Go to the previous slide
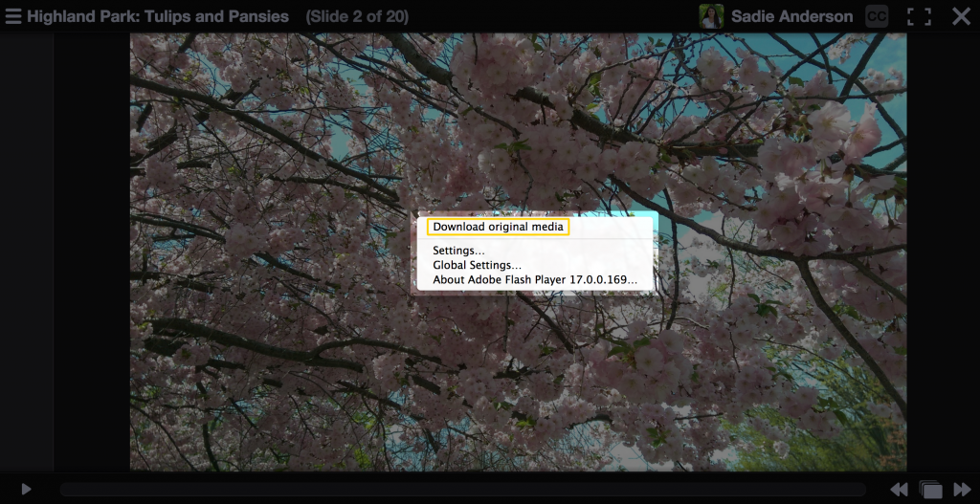Image resolution: width=980 pixels, height=504 pixels. click(x=899, y=489)
